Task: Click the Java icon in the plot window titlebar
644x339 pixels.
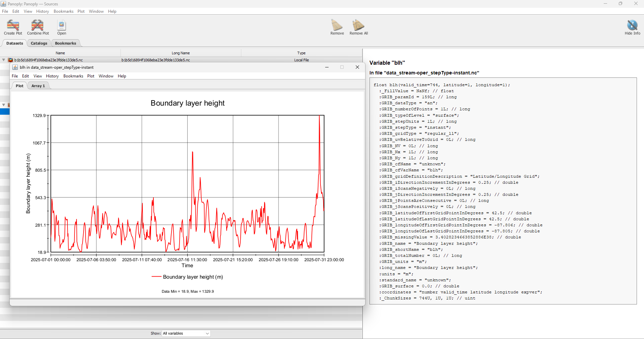Action: pos(15,67)
